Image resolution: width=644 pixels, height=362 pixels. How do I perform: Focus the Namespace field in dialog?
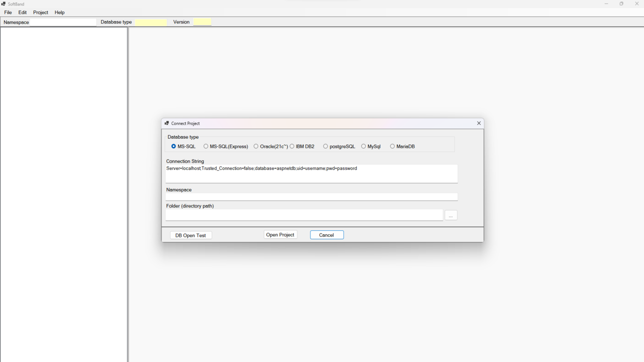311,197
